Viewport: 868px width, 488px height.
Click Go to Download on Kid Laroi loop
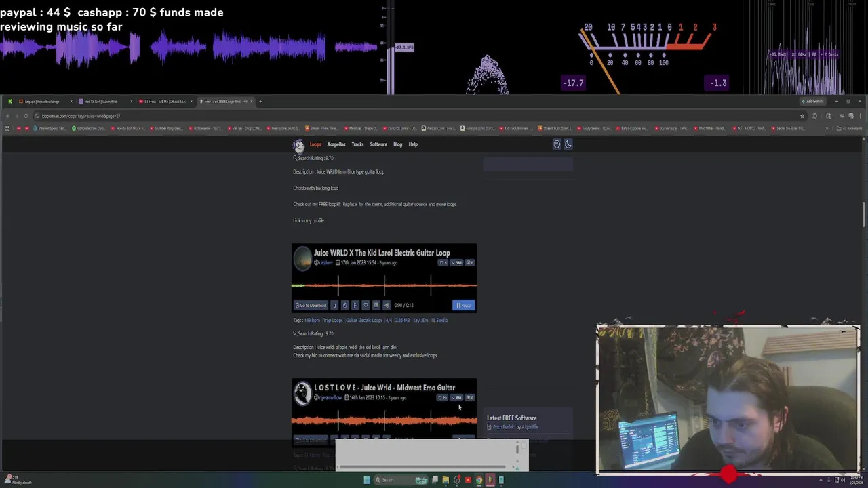coord(310,305)
